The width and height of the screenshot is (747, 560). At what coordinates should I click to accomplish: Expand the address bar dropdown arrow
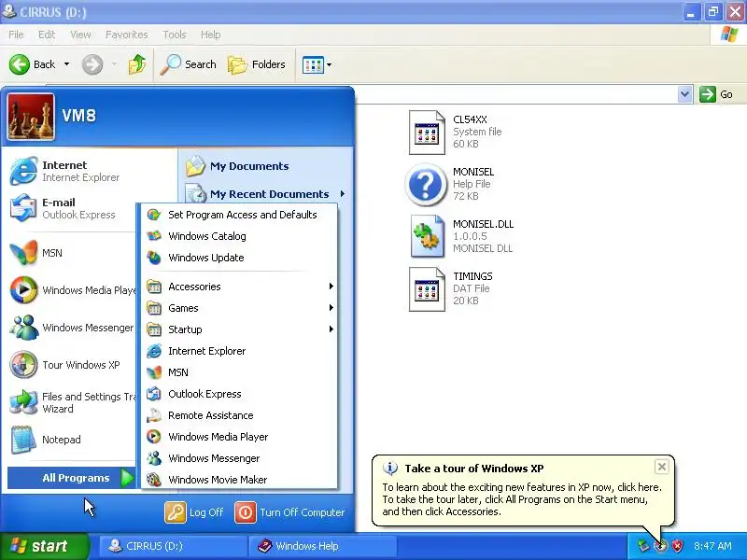point(684,94)
